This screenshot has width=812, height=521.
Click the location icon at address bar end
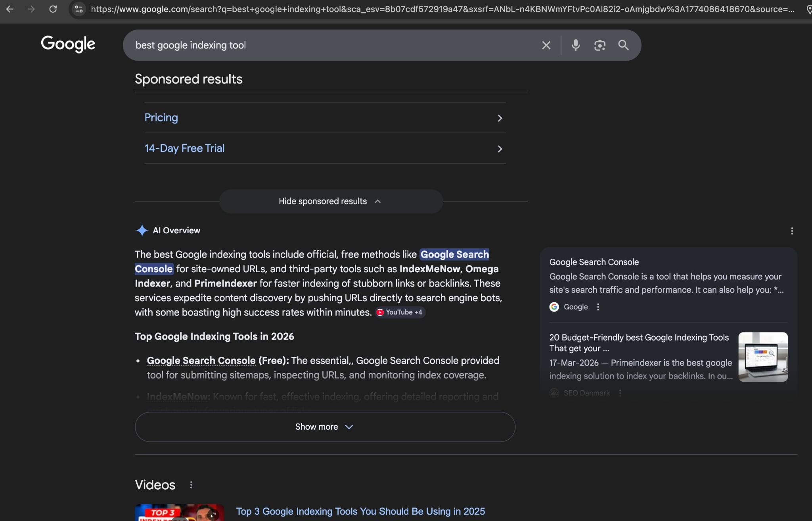tap(809, 9)
